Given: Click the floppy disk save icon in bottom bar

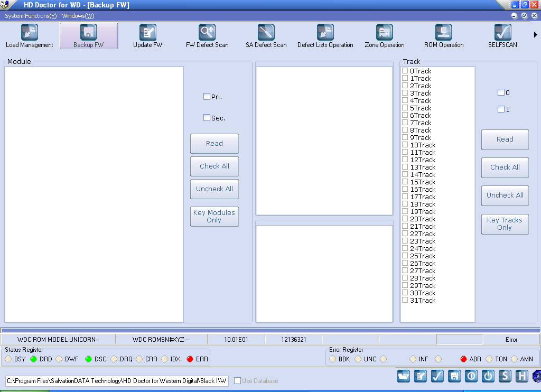Looking at the screenshot, I should 454,376.
